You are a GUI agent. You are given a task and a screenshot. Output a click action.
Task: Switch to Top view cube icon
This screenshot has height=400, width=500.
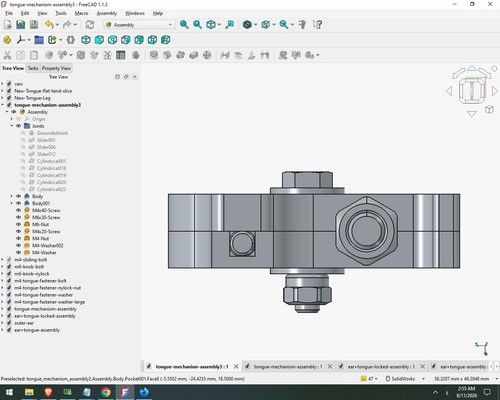tap(112, 40)
